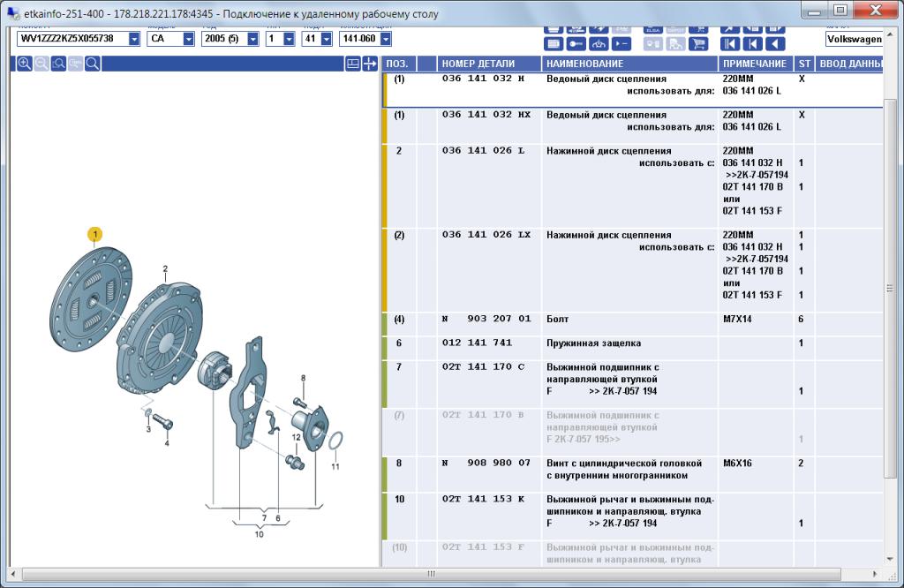
Task: Select part number 02T 141 153 K
Action: click(483, 499)
